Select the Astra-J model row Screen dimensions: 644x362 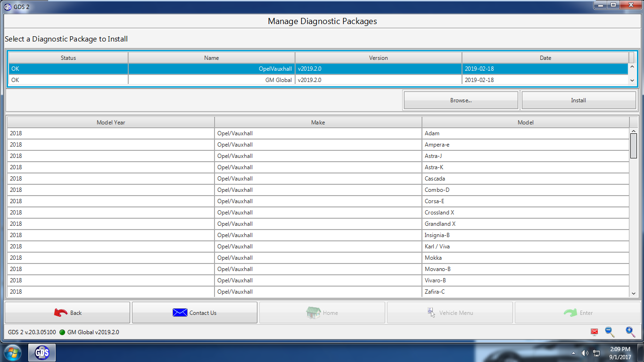(x=318, y=156)
